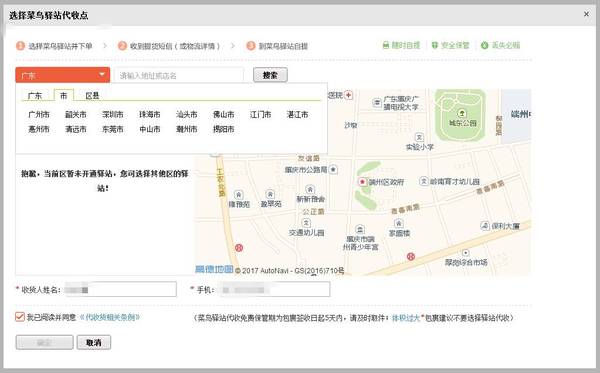Click the greyed 确定 confirm button
Screen dimensions: 600x373
point(44,342)
